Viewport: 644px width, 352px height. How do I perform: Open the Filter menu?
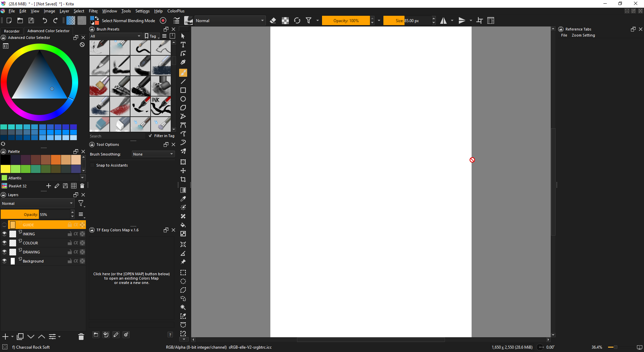coord(93,11)
